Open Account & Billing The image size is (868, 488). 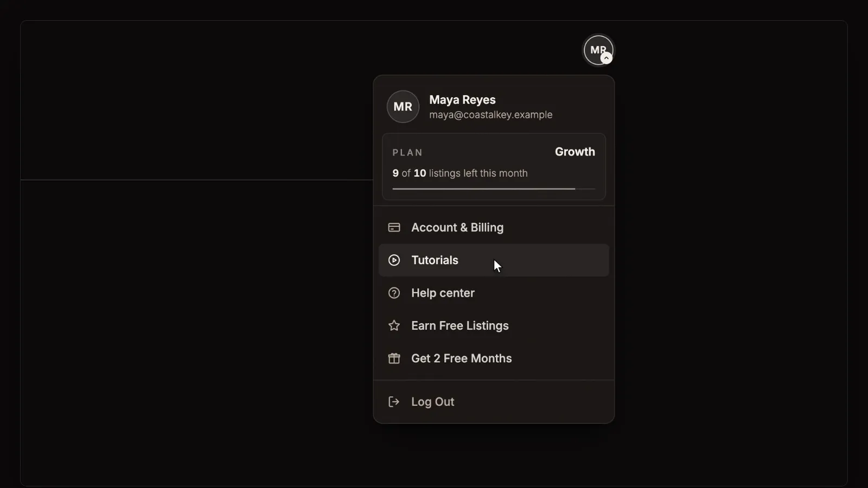(494, 228)
